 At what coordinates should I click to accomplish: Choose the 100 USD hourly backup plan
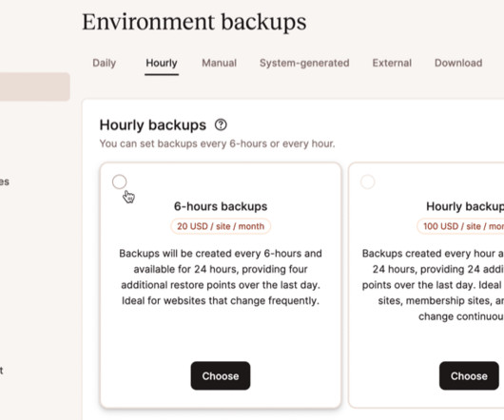point(469,375)
